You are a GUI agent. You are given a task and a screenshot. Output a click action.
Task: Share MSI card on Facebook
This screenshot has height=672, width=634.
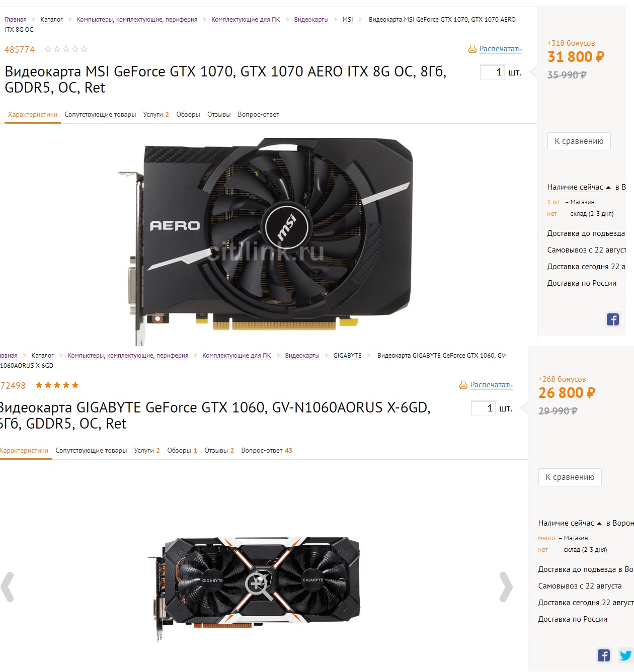pyautogui.click(x=613, y=319)
